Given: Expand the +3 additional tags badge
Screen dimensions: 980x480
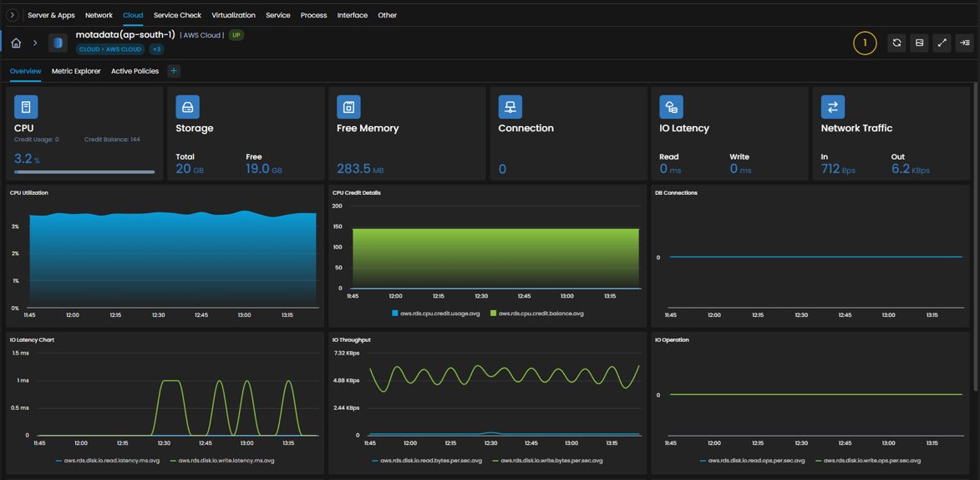Looking at the screenshot, I should [156, 49].
